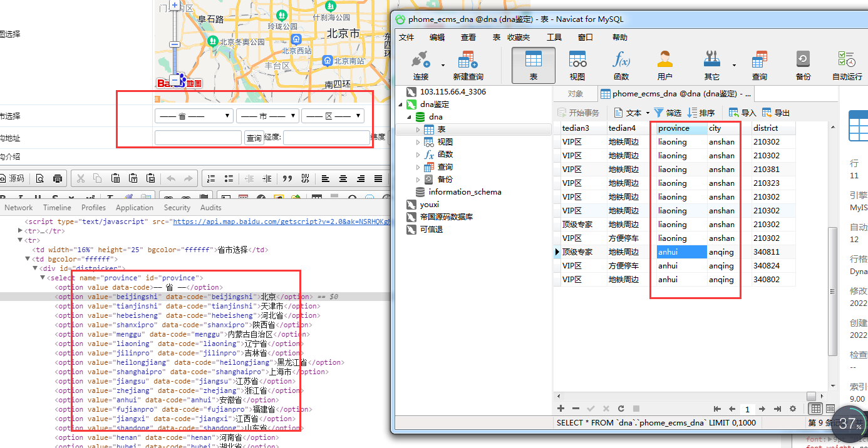Open the 函数 function toolbar icon
868x448 pixels.
point(621,65)
